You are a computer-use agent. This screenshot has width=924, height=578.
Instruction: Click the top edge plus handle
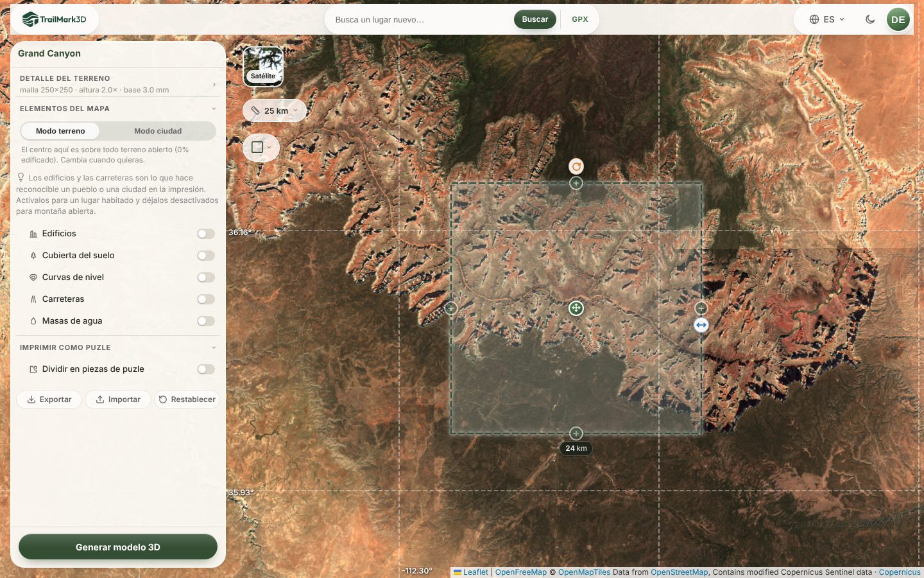click(576, 183)
